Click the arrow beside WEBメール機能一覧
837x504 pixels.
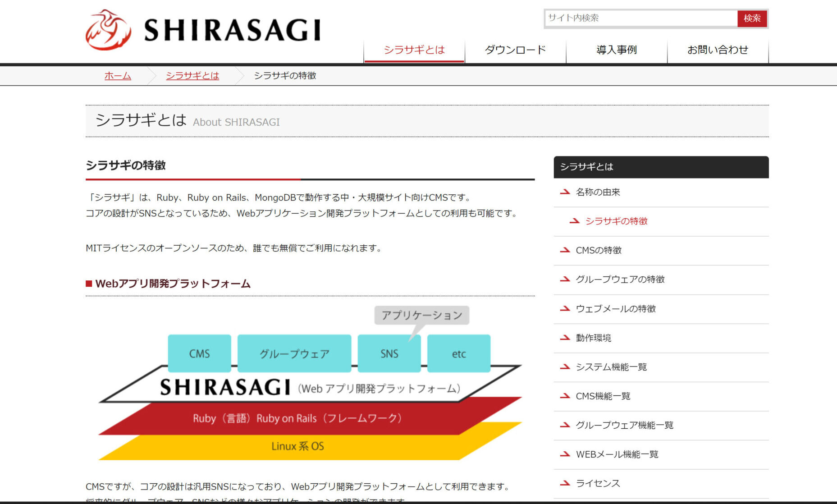pos(565,454)
